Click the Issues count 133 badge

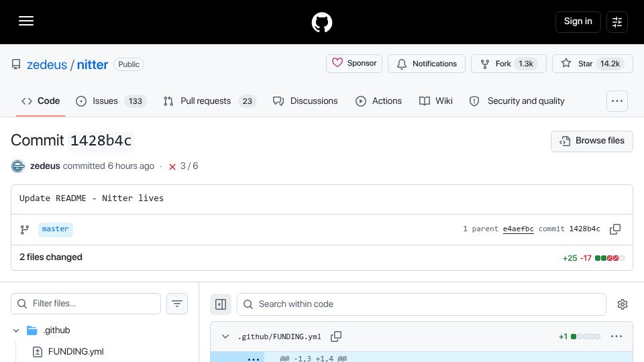click(x=135, y=101)
